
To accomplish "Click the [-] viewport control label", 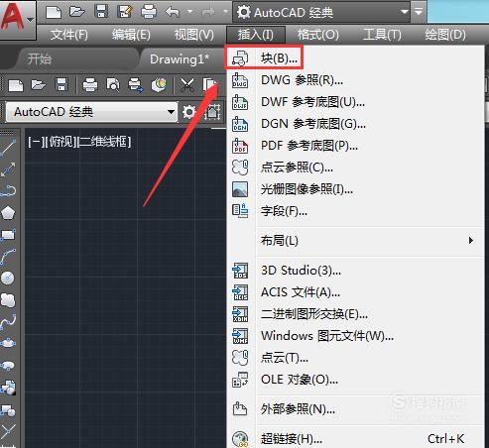I will 35,142.
